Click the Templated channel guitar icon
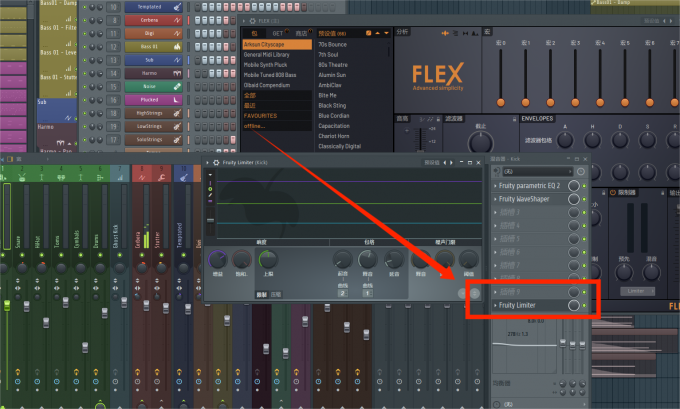Viewport: 680px width, 409px height. (177, 7)
